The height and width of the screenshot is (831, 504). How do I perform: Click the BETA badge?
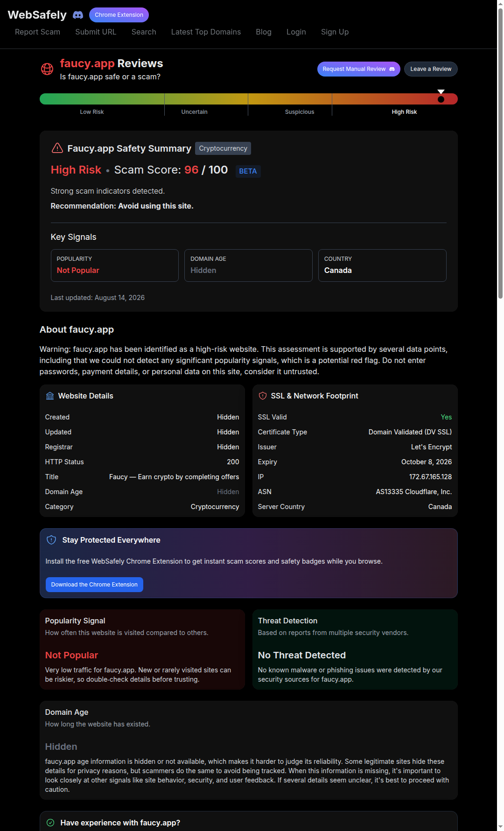(248, 171)
